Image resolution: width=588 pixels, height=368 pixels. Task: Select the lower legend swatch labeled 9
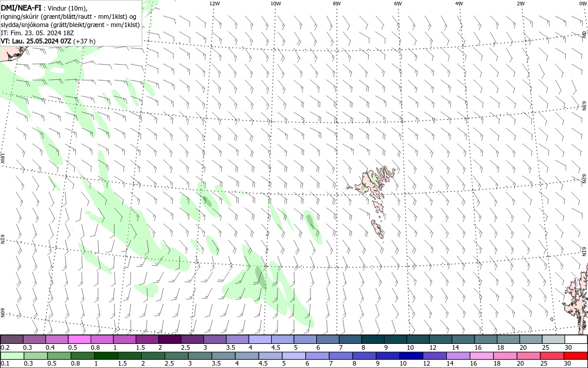click(x=387, y=356)
